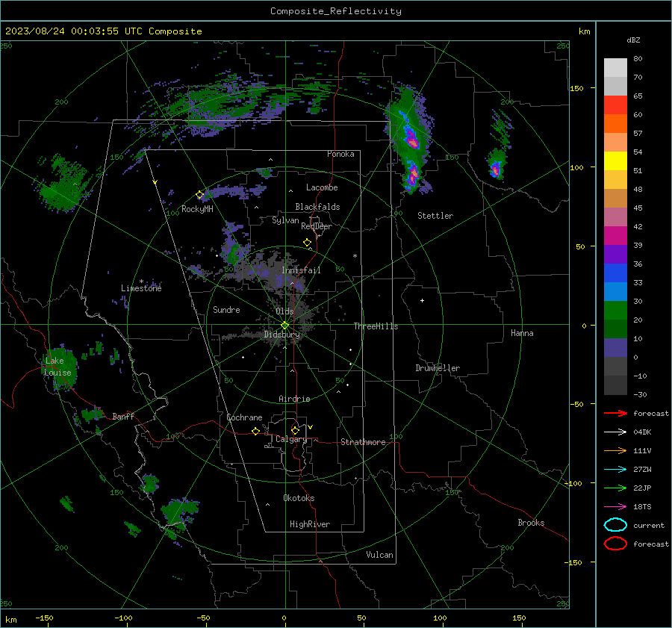
Task: Pick the magenta 39–42 dBZ swatch
Action: tap(615, 236)
